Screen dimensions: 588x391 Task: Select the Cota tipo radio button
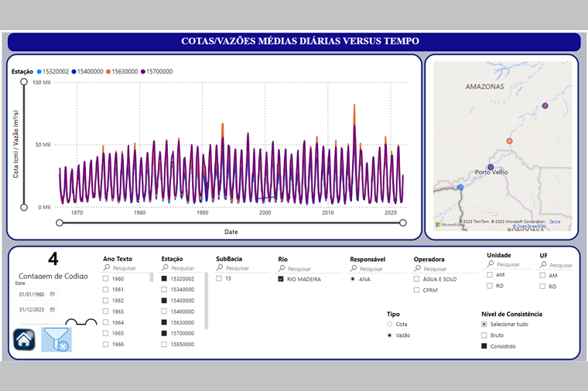[389, 325]
